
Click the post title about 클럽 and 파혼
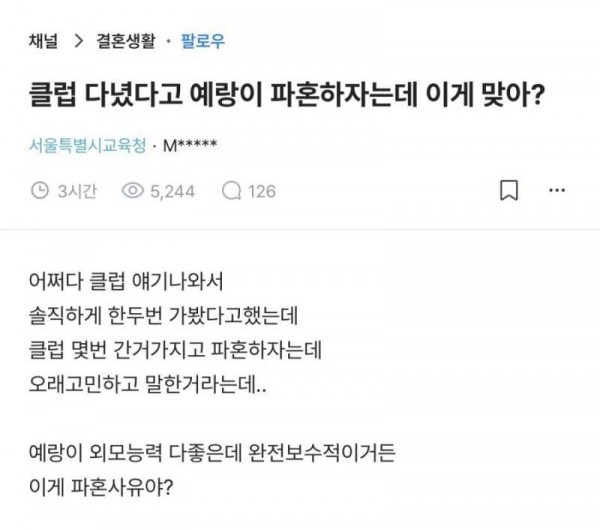click(287, 95)
